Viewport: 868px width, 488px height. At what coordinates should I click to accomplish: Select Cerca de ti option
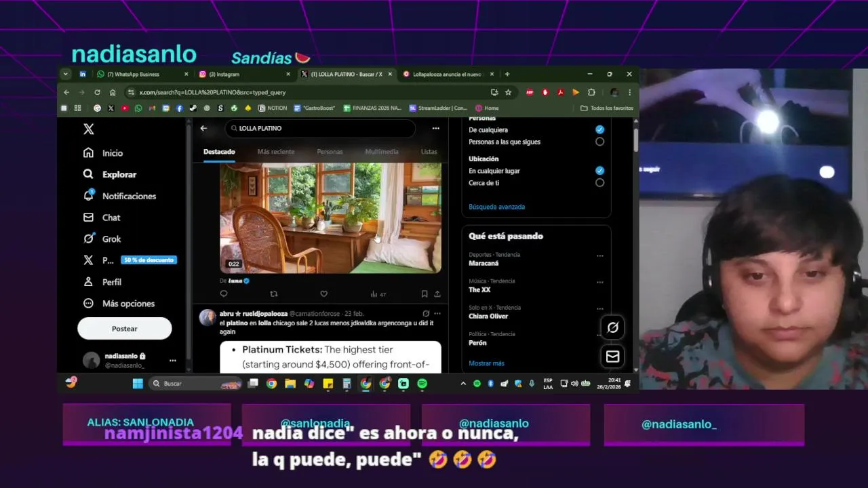(x=599, y=182)
